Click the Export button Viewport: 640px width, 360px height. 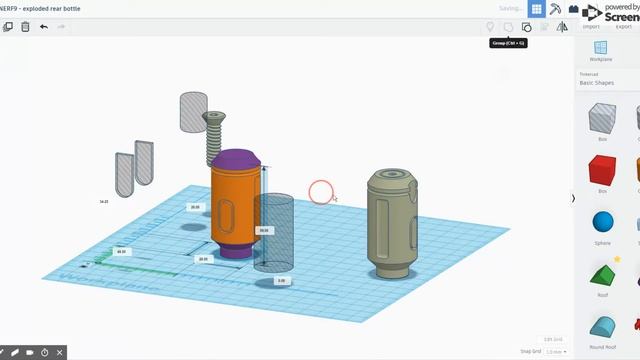(624, 27)
